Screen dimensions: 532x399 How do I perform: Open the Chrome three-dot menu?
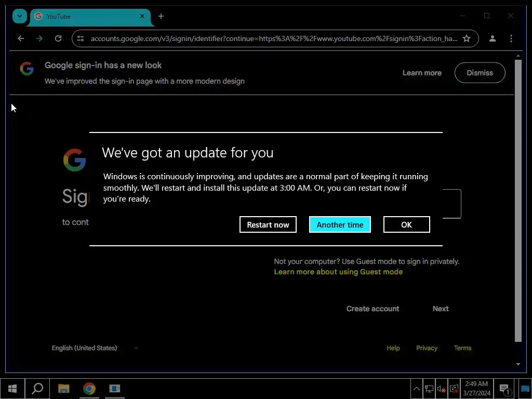point(511,38)
